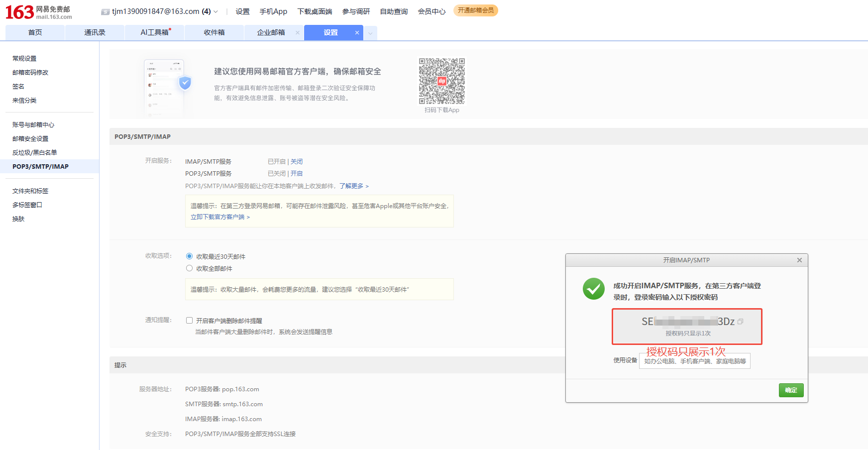868x450 pixels.
Task: Enable 开启客户端删除邮件提醒 checkbox
Action: tap(189, 321)
